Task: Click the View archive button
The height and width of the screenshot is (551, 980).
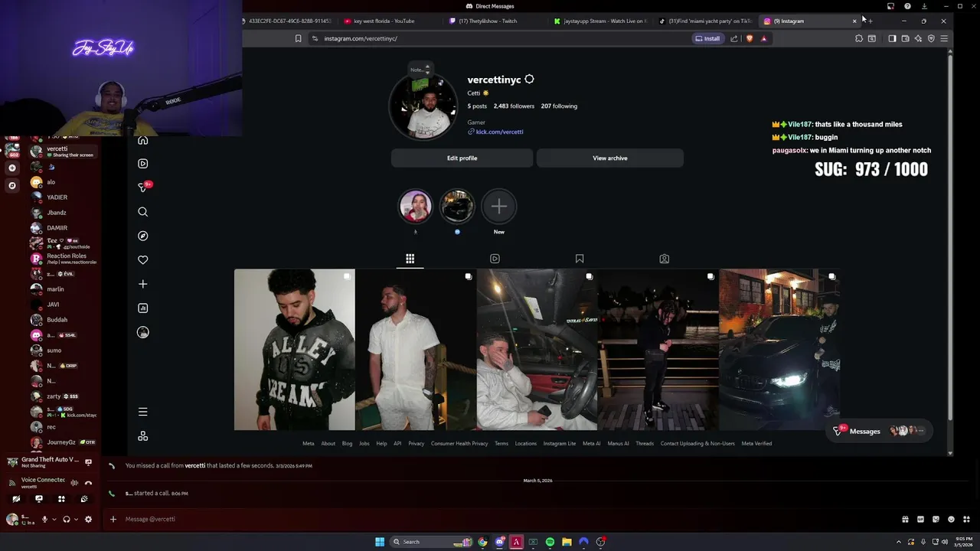Action: coord(610,158)
